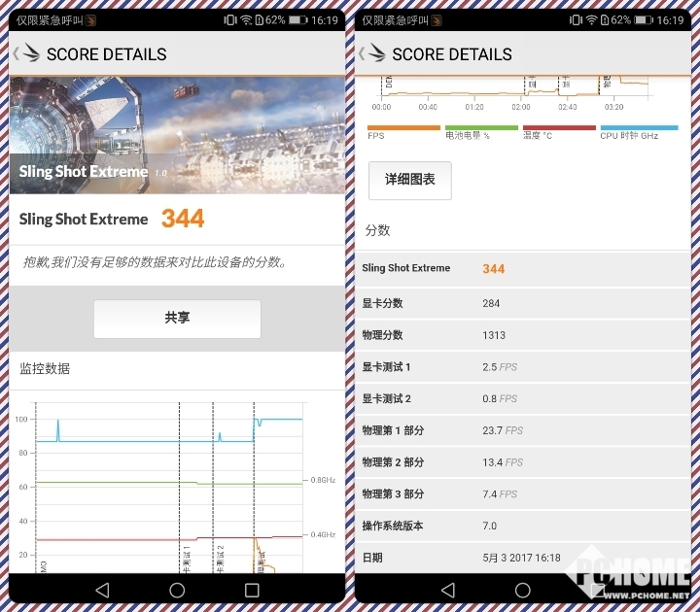This screenshot has height=612, width=700.
Task: Tap the 温度 °C red legend bar
Action: click(559, 128)
